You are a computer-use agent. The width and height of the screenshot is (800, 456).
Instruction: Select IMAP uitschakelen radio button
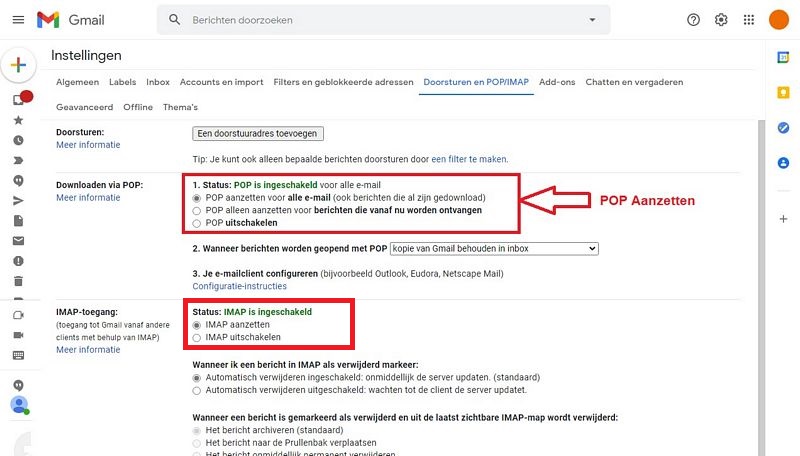[x=196, y=338]
